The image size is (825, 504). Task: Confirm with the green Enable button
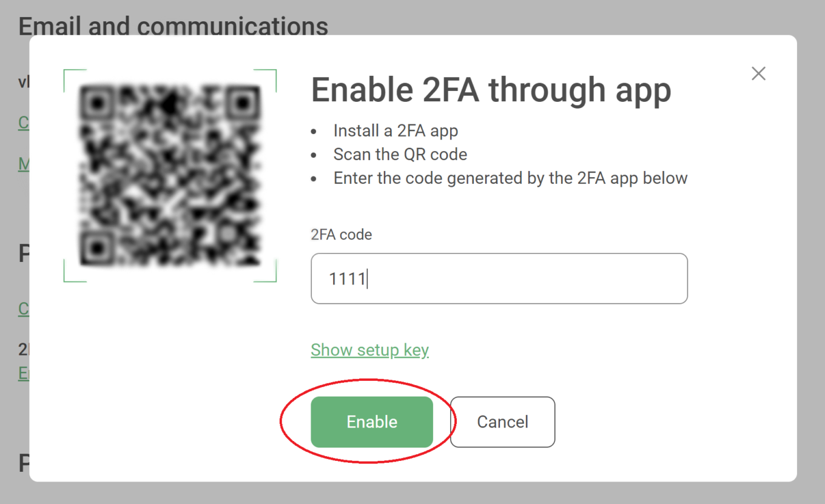click(x=372, y=422)
